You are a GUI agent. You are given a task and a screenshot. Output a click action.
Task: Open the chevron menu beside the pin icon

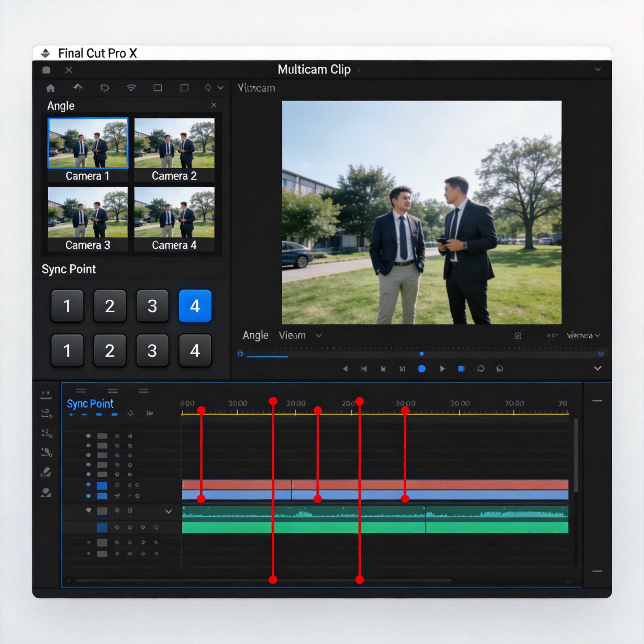pos(221,88)
